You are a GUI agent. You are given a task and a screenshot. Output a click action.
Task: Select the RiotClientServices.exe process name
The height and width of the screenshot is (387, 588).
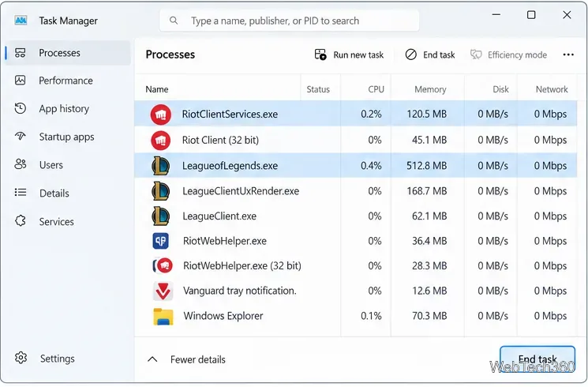click(x=230, y=114)
